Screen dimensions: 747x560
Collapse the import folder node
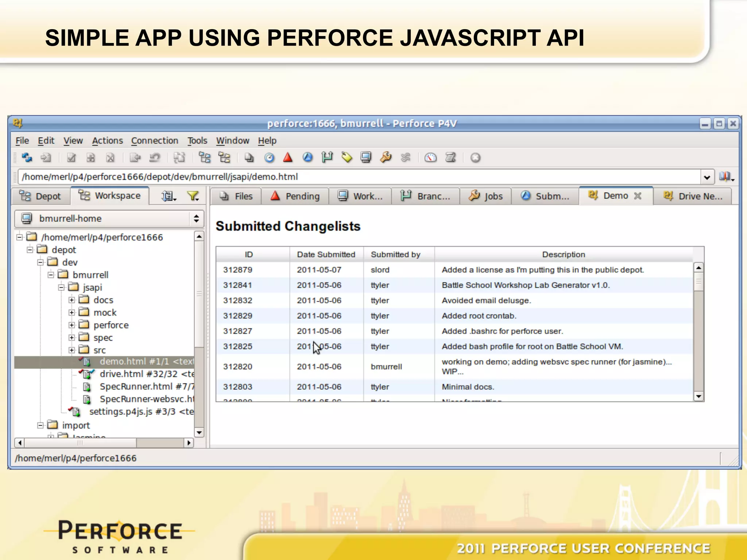[x=40, y=425]
